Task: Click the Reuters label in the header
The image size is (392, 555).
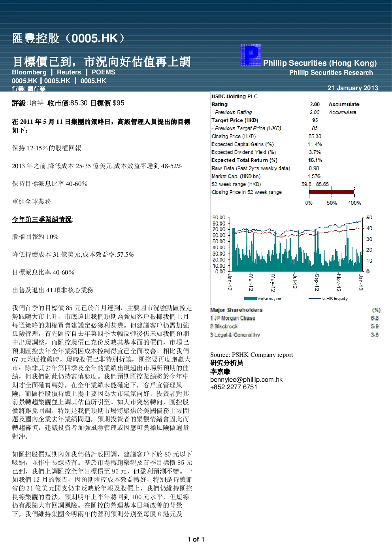Action: click(x=69, y=72)
